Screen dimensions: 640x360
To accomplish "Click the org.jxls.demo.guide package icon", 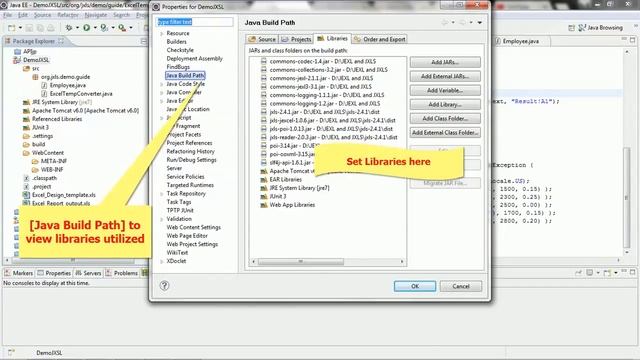I will [36, 77].
